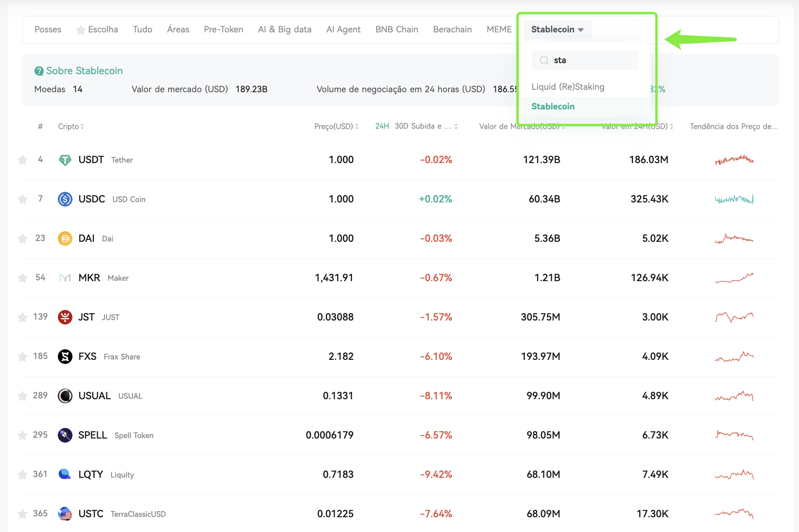This screenshot has height=532, width=799.
Task: Switch to AI & Big data tab
Action: [285, 30]
